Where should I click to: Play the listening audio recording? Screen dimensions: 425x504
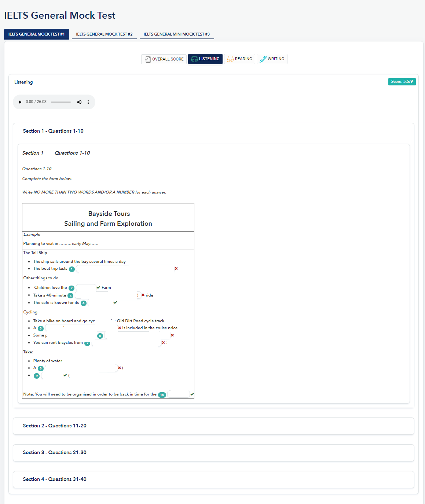(20, 102)
